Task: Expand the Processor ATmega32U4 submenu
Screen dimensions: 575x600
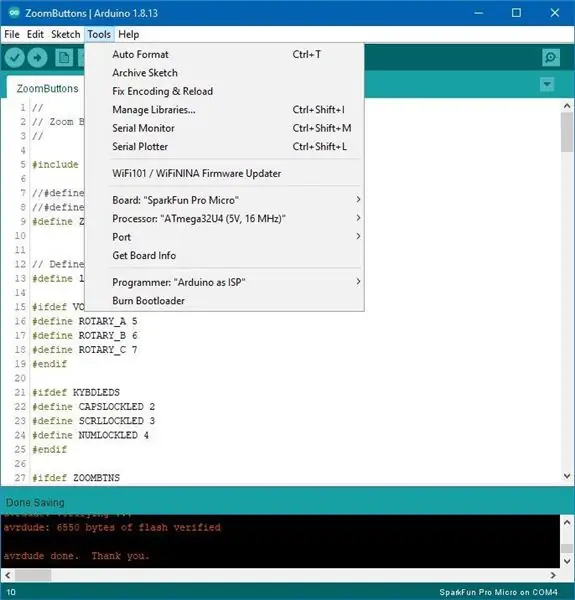Action: 236,218
